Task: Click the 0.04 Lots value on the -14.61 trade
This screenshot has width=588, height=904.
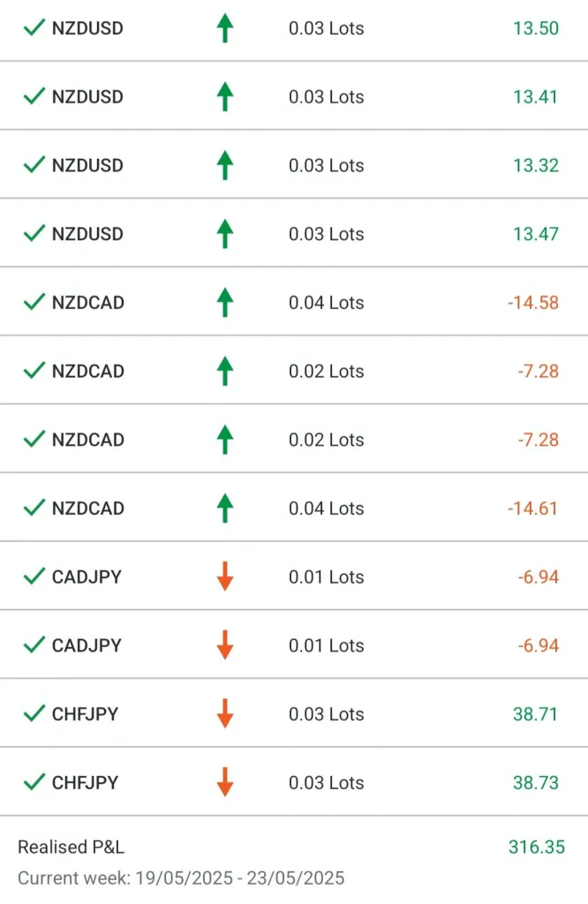Action: point(326,508)
